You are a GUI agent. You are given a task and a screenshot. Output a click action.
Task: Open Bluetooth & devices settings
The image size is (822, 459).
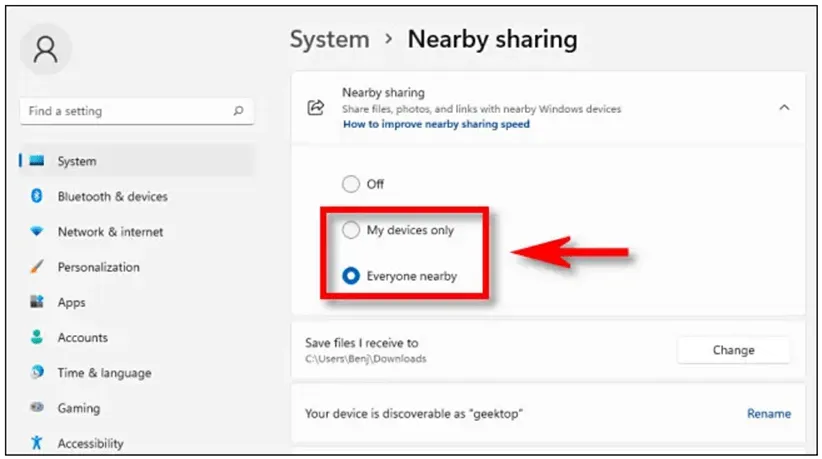point(112,197)
